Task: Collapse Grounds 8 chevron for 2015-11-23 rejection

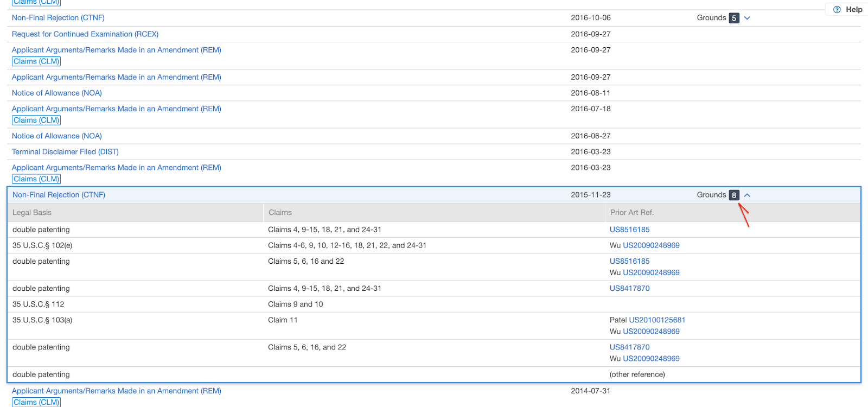Action: [747, 195]
